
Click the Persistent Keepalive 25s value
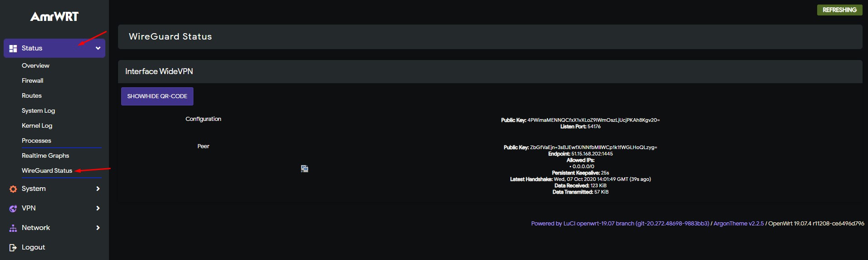605,173
